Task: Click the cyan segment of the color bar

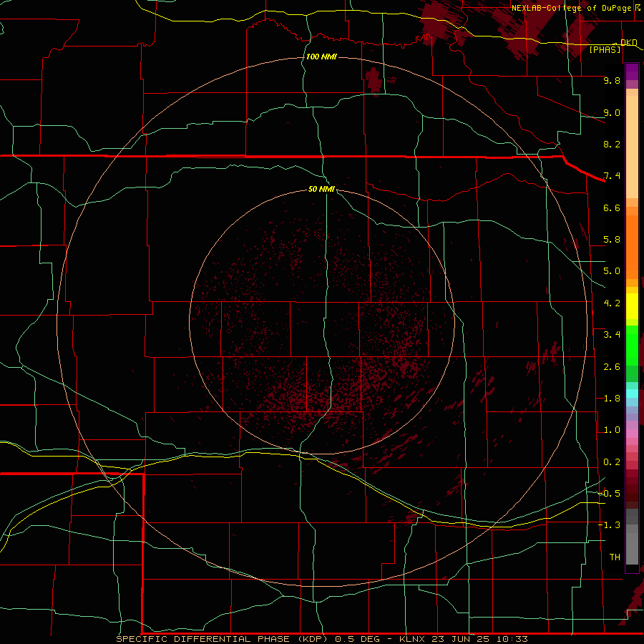Action: point(632,394)
